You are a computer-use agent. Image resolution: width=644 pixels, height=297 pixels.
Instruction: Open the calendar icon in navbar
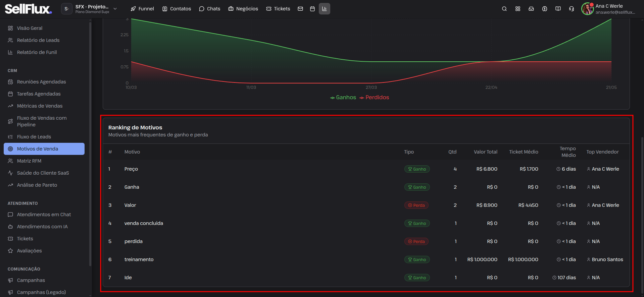(312, 9)
